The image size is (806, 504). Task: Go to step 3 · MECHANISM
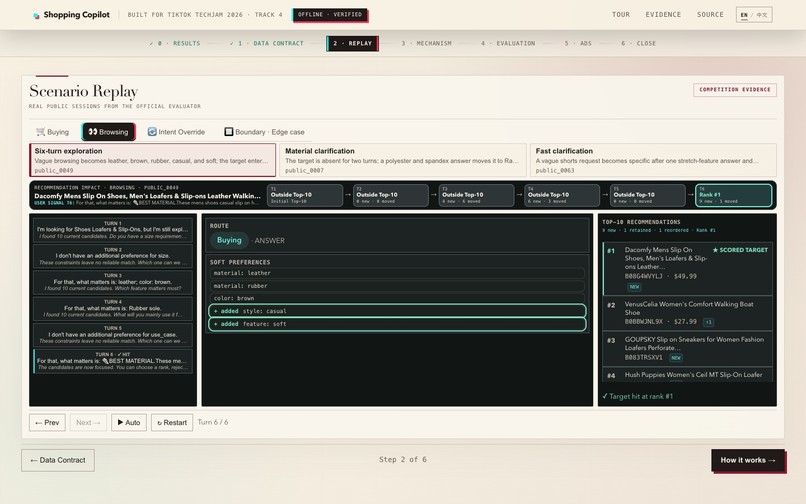click(x=426, y=44)
